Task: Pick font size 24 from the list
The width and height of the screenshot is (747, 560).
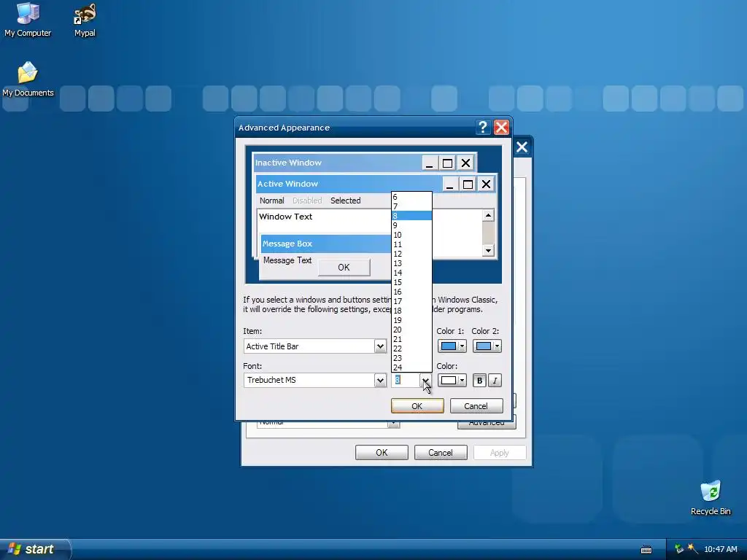Action: click(x=411, y=367)
